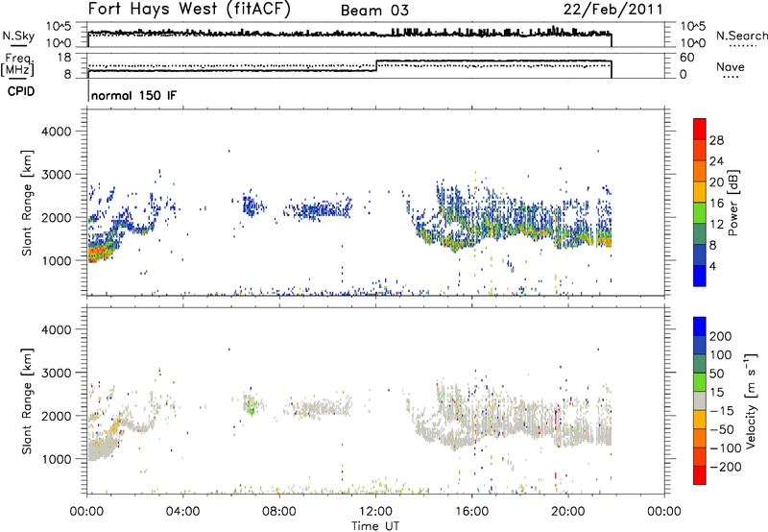Click the '16' power scale value
This screenshot has height=532, width=768.
point(716,204)
